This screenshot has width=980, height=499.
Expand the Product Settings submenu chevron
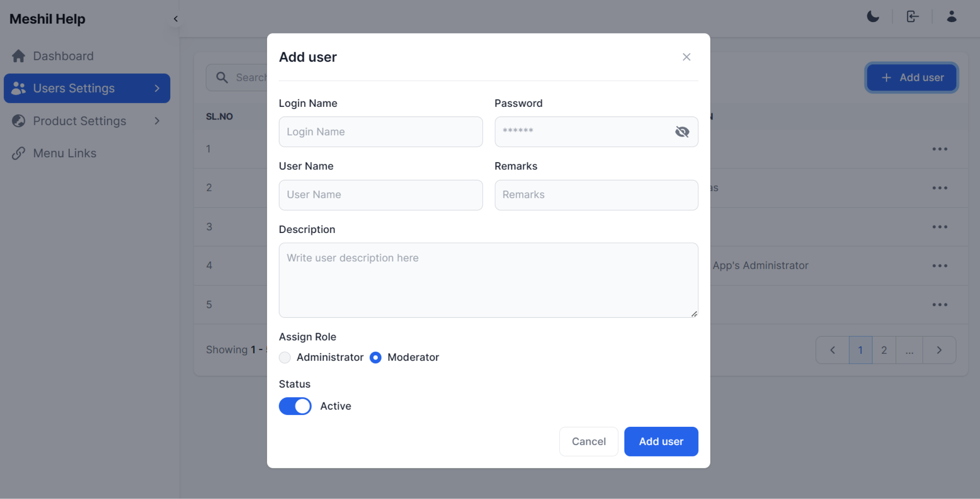[x=157, y=121]
